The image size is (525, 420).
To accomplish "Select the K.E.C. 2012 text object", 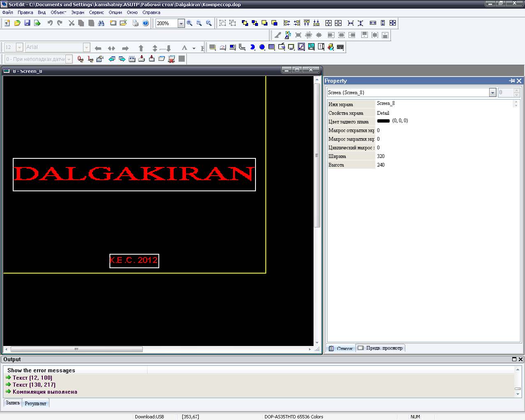I will 134,261.
